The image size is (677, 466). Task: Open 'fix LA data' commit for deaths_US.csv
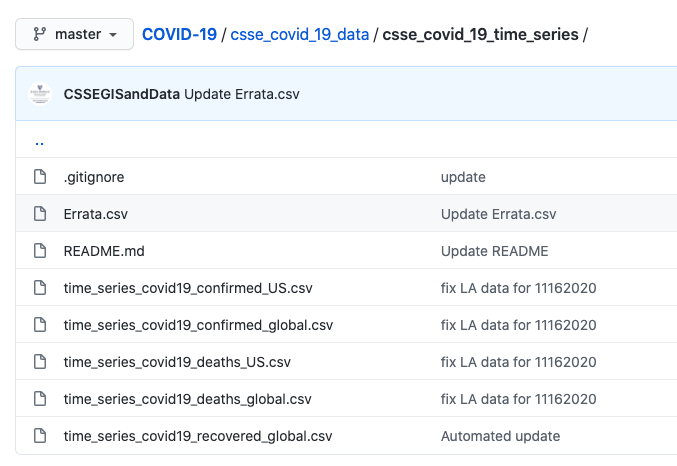(518, 362)
